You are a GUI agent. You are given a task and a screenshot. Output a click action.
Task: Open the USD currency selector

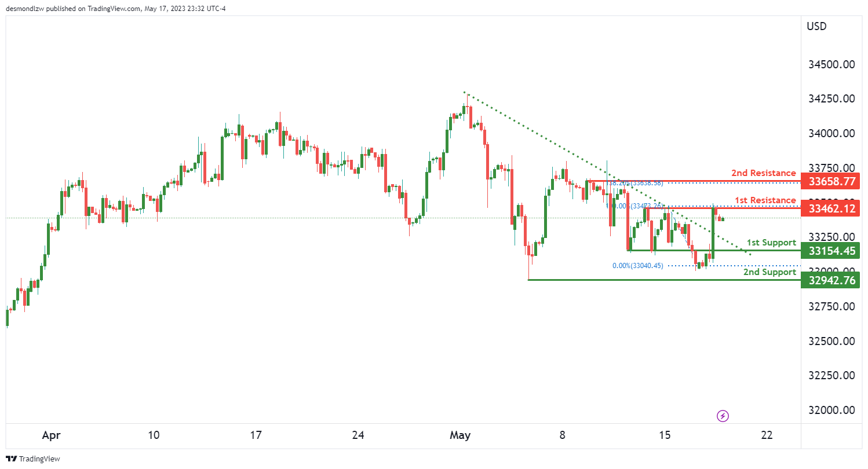pos(816,26)
